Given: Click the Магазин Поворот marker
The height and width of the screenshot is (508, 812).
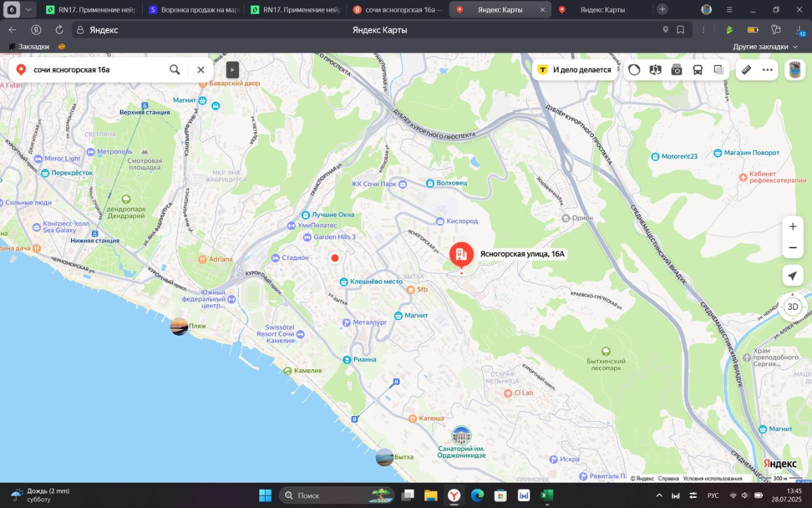Looking at the screenshot, I should [717, 153].
